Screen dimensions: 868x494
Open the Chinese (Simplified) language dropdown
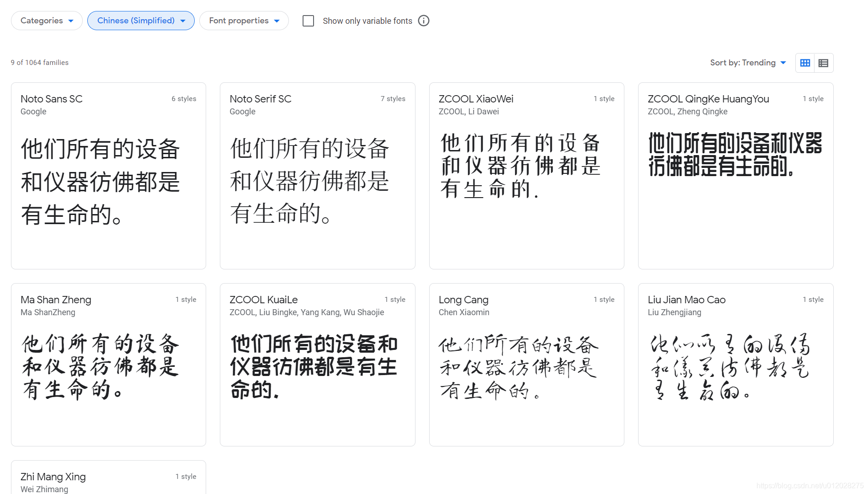[x=141, y=21]
